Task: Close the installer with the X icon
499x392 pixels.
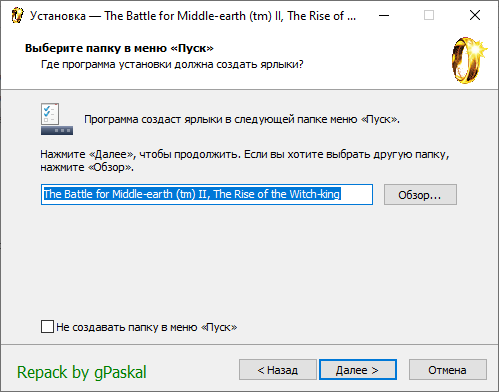Action: 475,15
